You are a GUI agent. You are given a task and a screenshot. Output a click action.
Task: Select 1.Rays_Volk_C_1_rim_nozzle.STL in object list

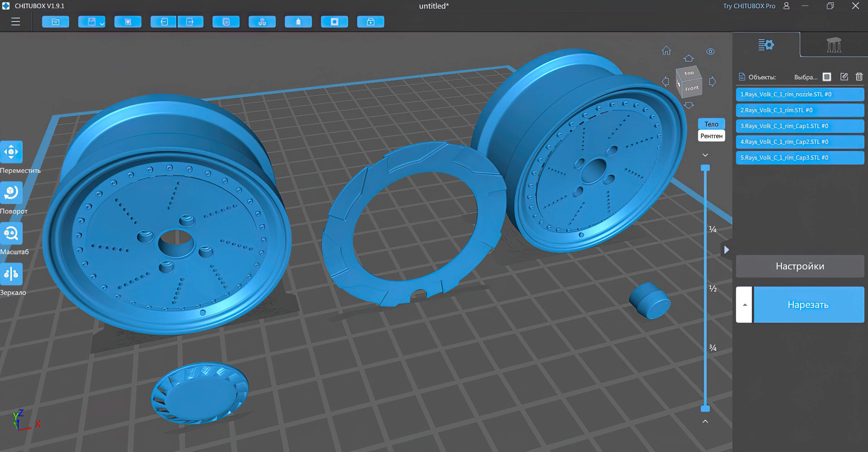[x=800, y=94]
